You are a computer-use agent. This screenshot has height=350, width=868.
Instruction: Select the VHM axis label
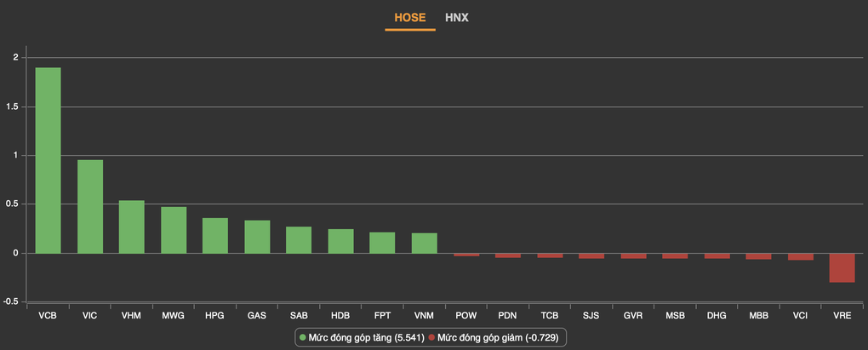pyautogui.click(x=132, y=316)
